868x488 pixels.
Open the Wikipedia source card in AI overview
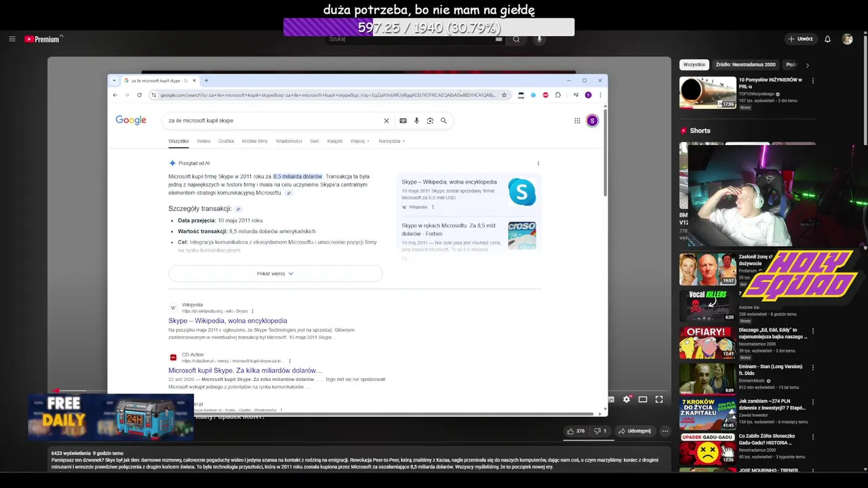click(469, 192)
